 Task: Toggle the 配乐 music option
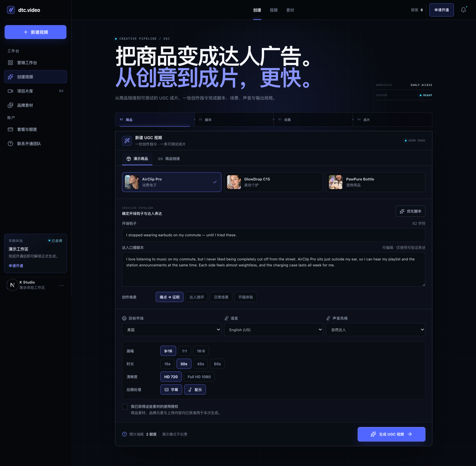[195, 390]
